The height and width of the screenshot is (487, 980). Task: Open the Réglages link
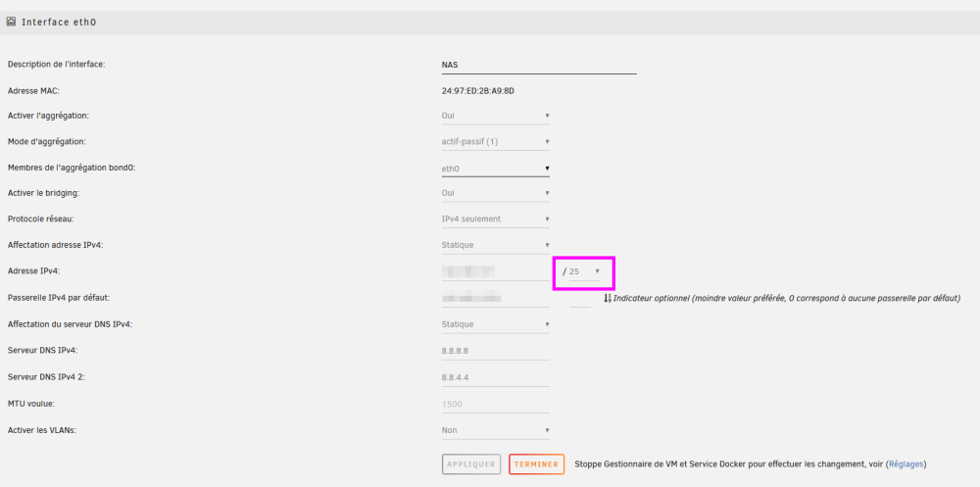(906, 464)
